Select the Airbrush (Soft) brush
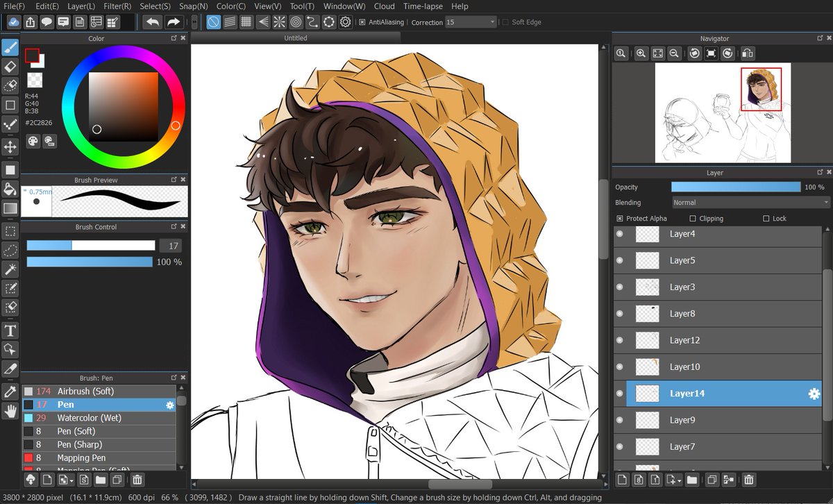Screen dimensions: 833x504 [x=99, y=392]
